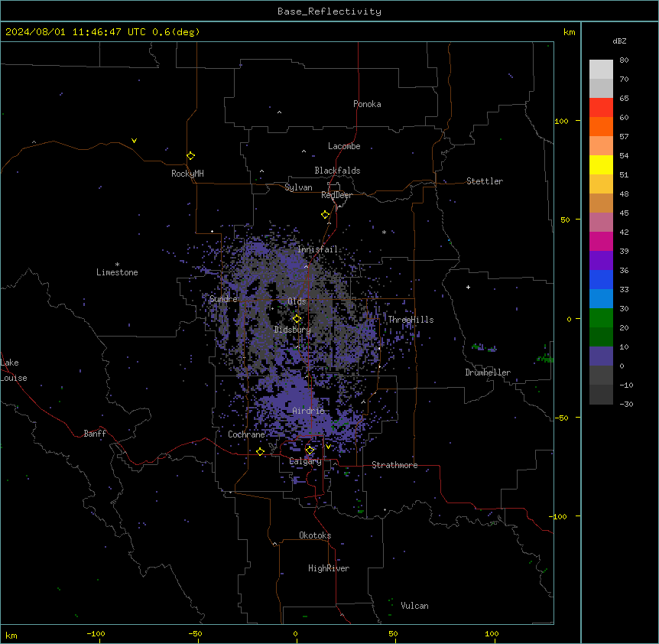Screen dimensions: 659x644
Task: Select the brown 45-48 dBZ legend swatch
Action: 601,203
